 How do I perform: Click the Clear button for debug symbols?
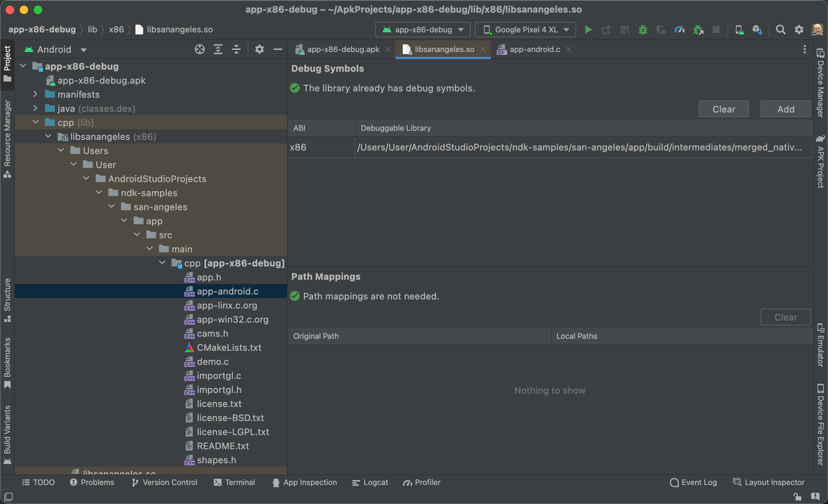pyautogui.click(x=725, y=109)
